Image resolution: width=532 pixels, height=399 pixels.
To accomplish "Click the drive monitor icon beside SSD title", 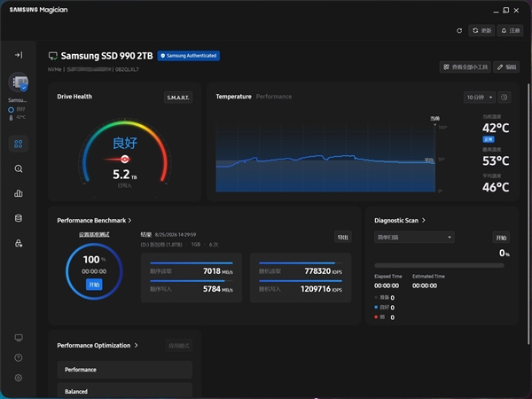I will [53, 56].
